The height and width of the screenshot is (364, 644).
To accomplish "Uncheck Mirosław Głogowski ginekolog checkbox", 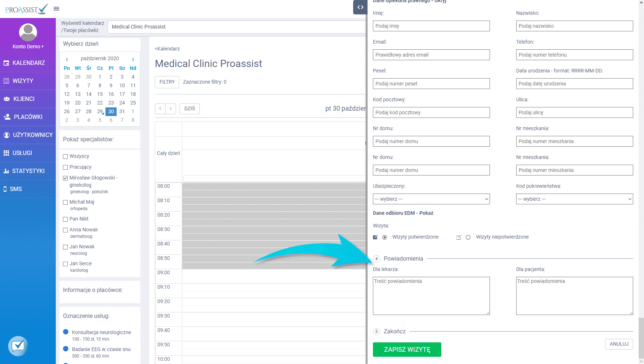I will pos(66,178).
